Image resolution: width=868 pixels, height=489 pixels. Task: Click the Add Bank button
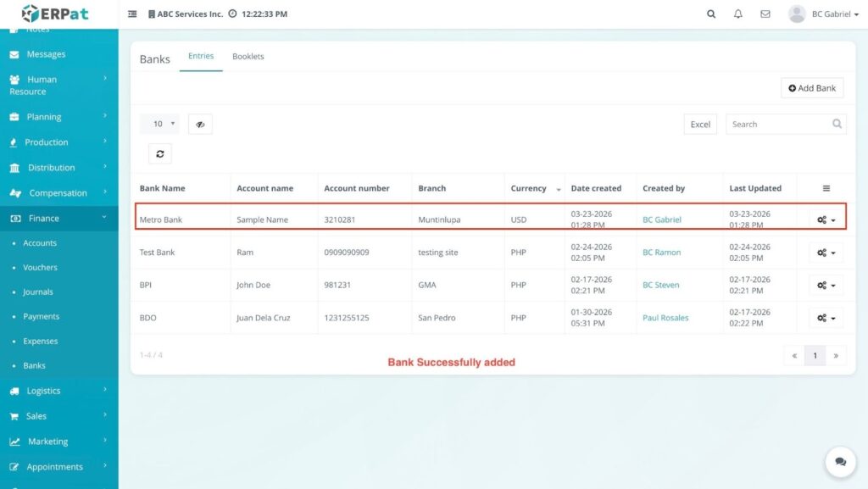point(812,88)
